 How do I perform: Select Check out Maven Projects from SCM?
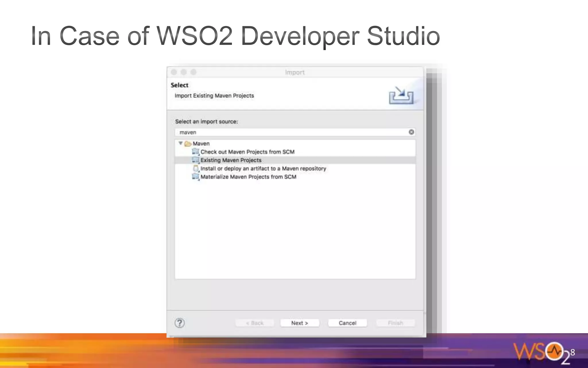pyautogui.click(x=247, y=152)
